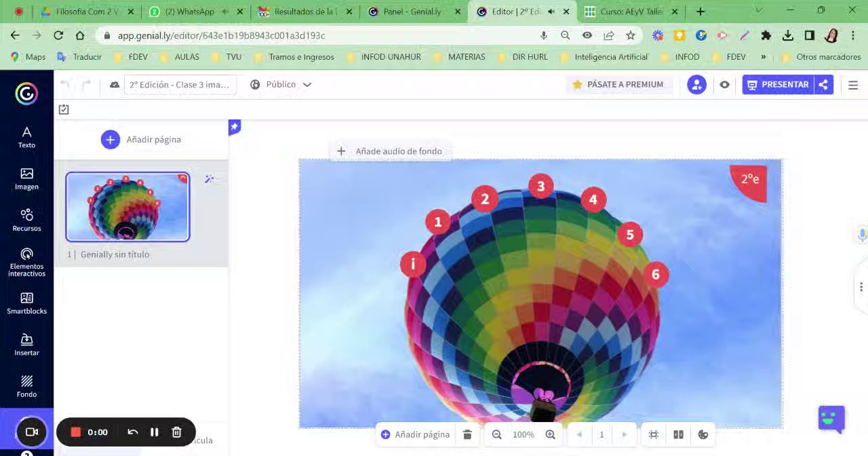Click Añade audio de fondo

391,151
